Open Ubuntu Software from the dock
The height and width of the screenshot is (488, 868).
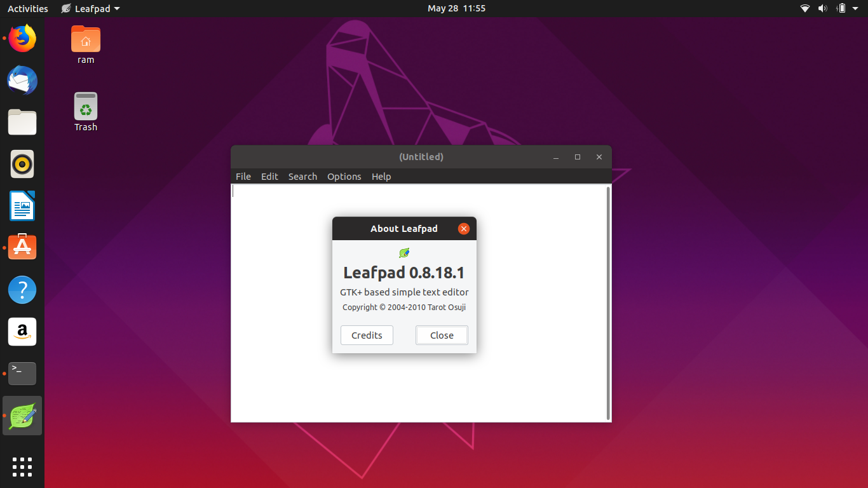pyautogui.click(x=22, y=247)
